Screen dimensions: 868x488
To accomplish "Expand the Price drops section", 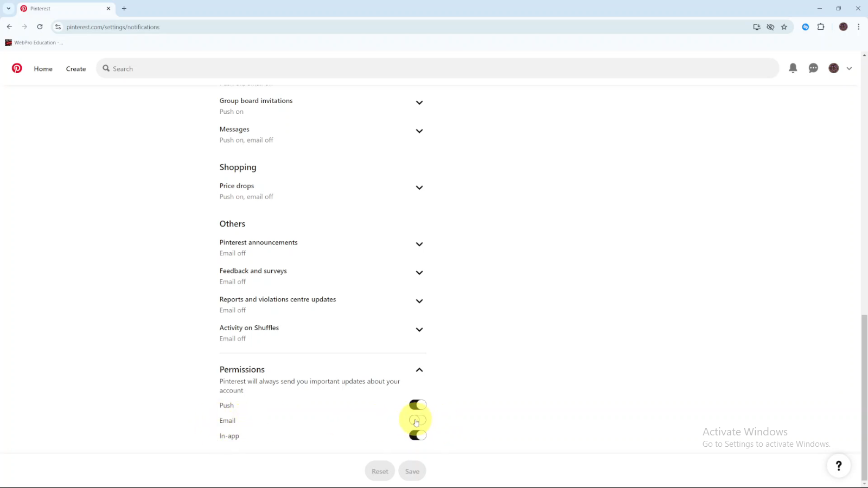I will [x=419, y=188].
